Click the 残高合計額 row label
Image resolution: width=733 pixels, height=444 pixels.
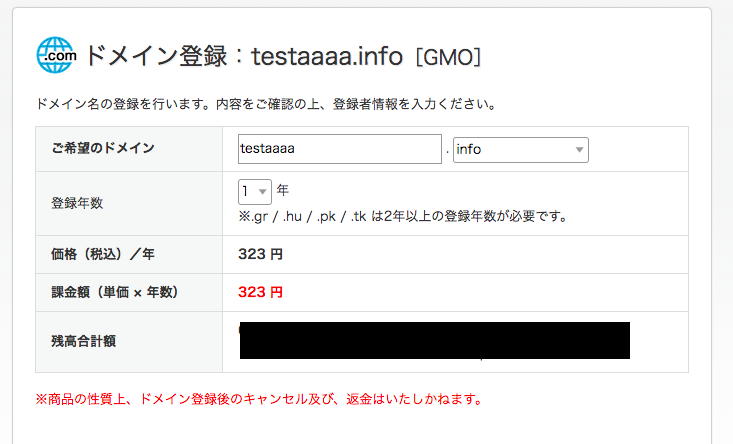(x=84, y=341)
